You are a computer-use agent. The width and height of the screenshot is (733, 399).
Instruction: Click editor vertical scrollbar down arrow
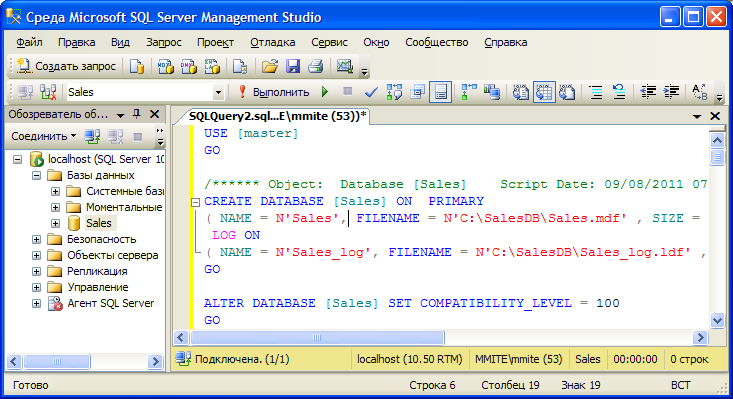coord(717,320)
